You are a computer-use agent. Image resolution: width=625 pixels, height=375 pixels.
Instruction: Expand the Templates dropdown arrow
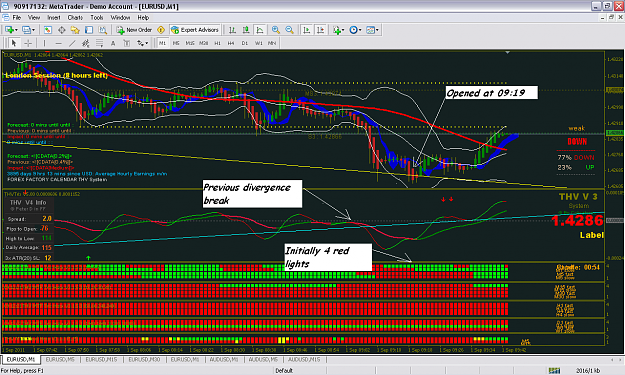[377, 30]
